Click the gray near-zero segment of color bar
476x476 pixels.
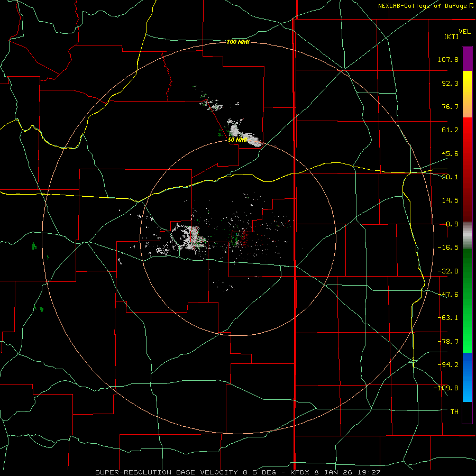point(467,235)
